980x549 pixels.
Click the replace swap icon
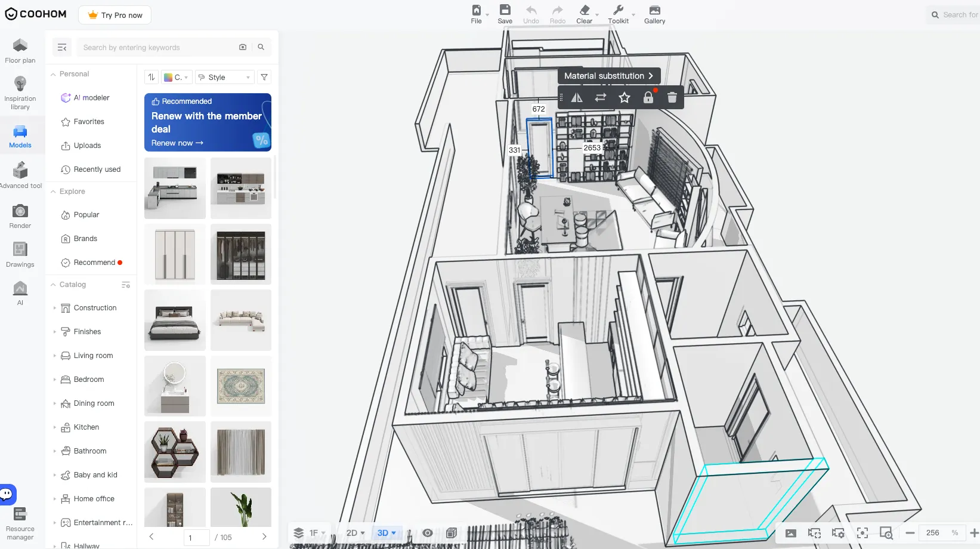click(x=601, y=97)
